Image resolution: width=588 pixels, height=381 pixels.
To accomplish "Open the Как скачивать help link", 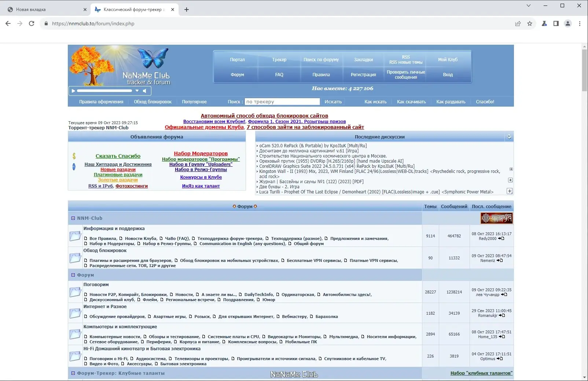I will pos(411,101).
